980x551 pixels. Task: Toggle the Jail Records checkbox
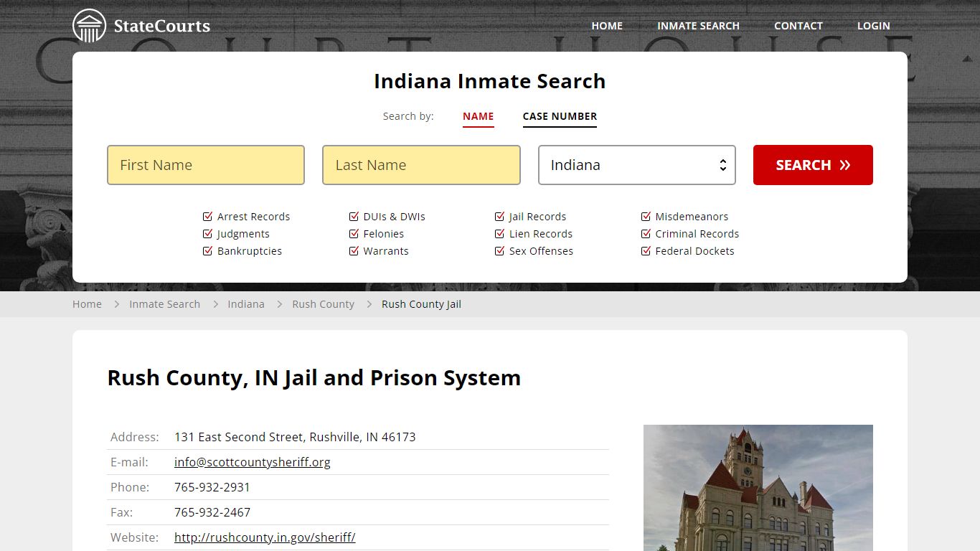click(500, 217)
